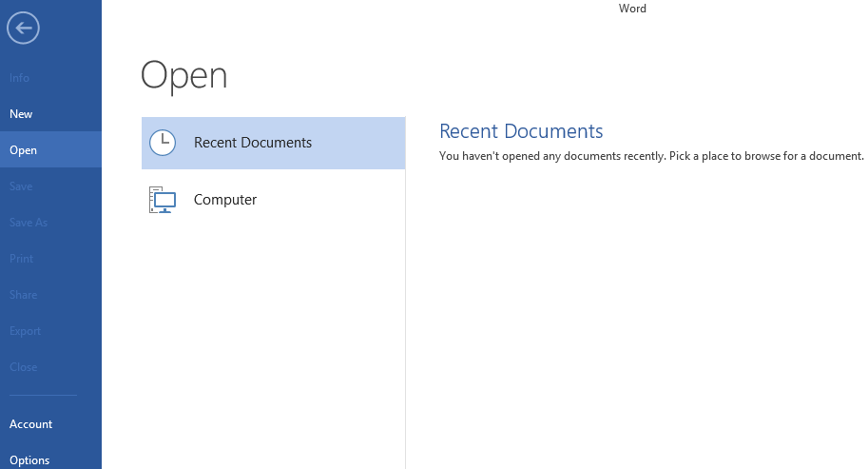Choose Save As in the sidebar
The image size is (868, 469).
[29, 223]
